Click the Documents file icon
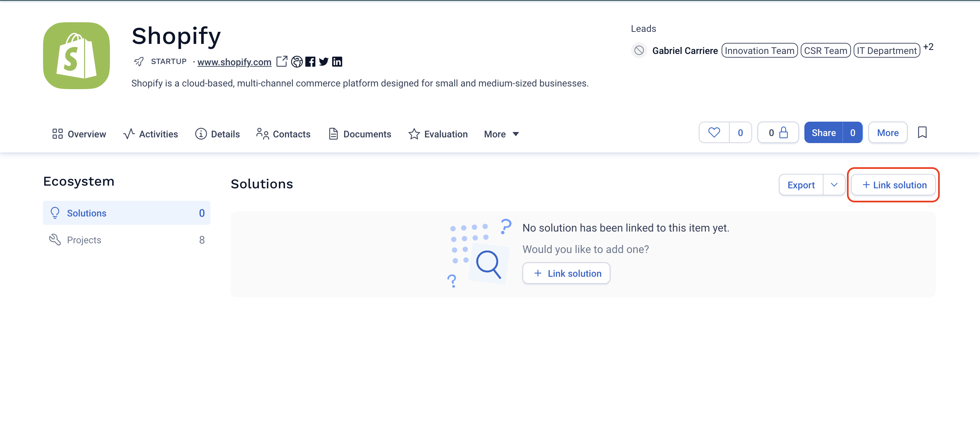This screenshot has height=447, width=980. tap(333, 134)
